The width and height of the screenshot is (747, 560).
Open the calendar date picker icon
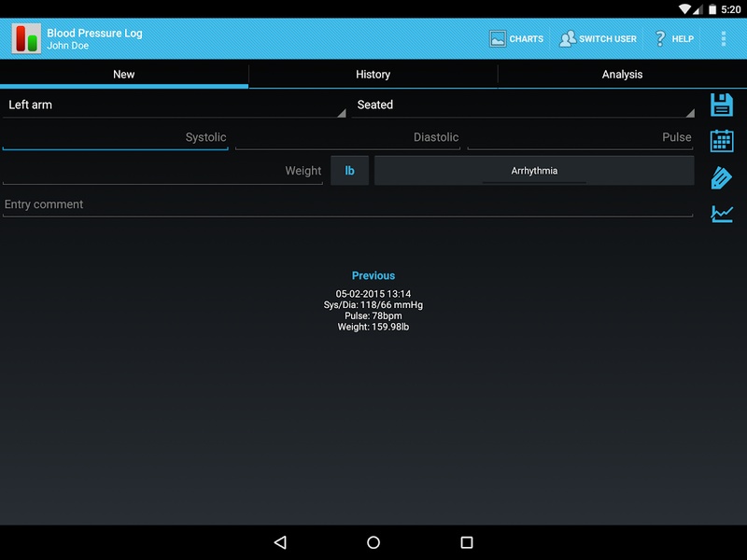722,141
